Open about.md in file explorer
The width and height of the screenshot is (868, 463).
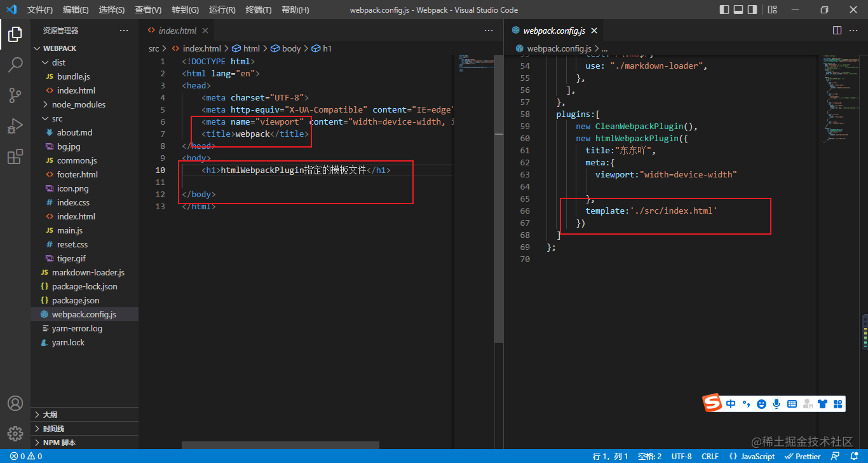[85, 132]
